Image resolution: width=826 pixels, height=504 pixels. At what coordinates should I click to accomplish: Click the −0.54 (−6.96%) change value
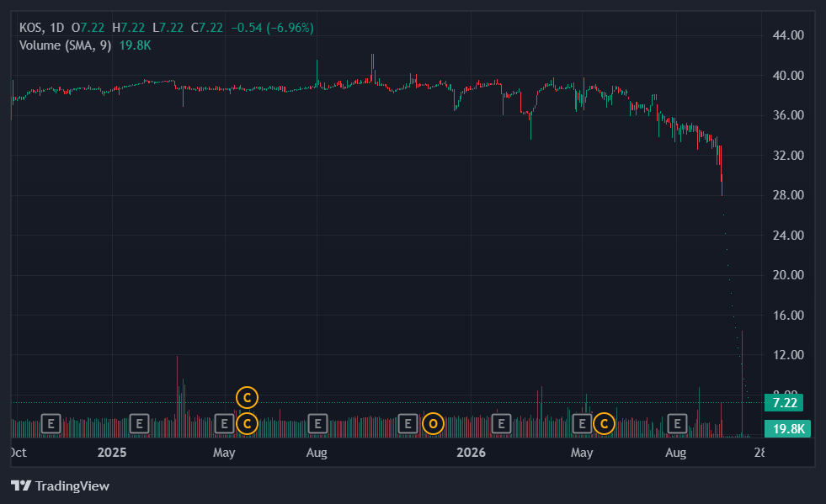272,28
